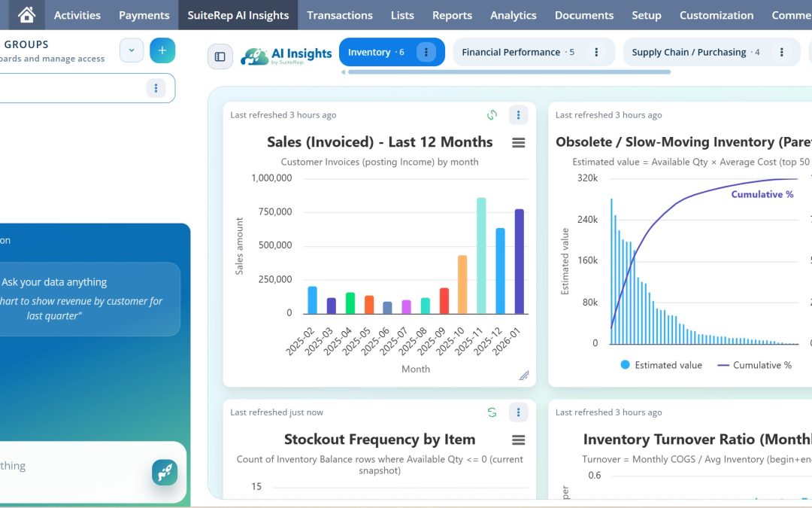Select the Financial Performance dashboard tab
812x508 pixels.
(513, 52)
